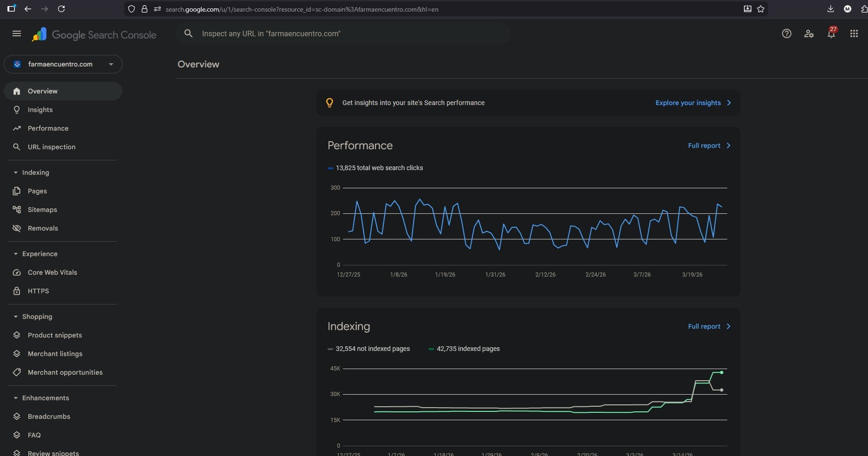Click the indexed pages green endpoint on chart
The height and width of the screenshot is (456, 868).
[721, 372]
